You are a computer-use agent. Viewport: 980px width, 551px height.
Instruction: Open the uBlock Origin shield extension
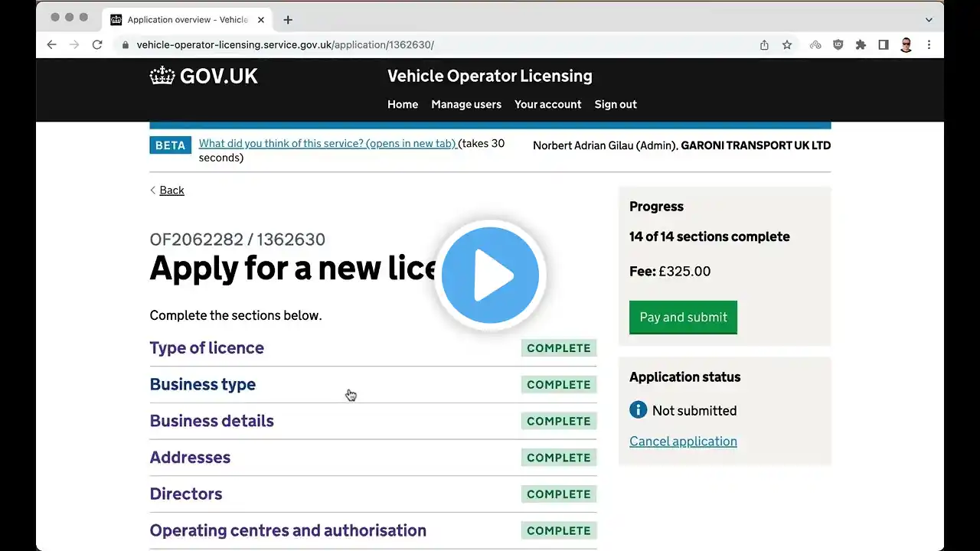tap(838, 45)
